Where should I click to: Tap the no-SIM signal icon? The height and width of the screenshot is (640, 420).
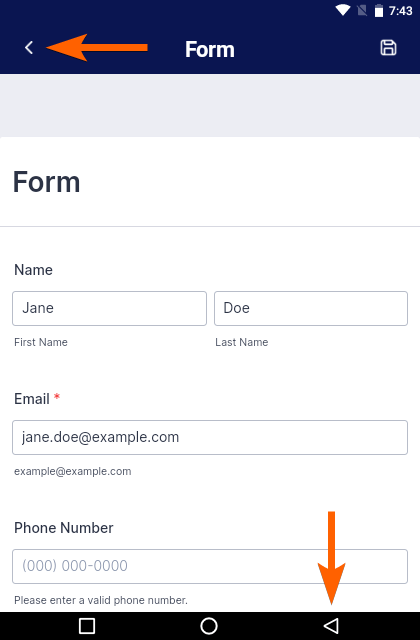pyautogui.click(x=362, y=10)
